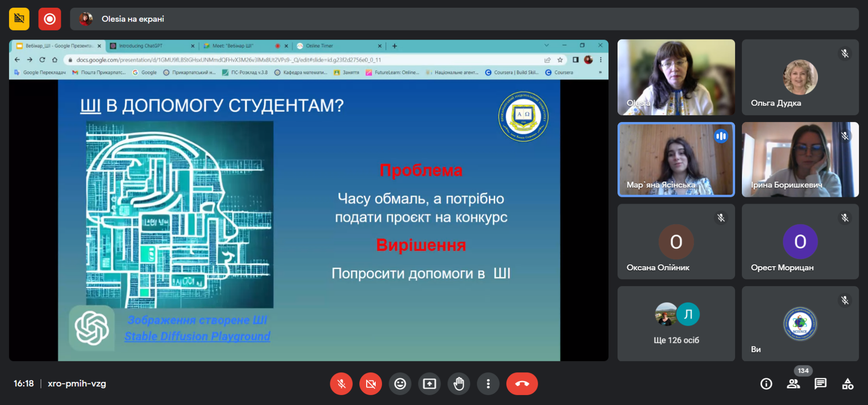Screen dimensions: 868x405
Task: Raise hand using the hand icon
Action: click(x=459, y=384)
